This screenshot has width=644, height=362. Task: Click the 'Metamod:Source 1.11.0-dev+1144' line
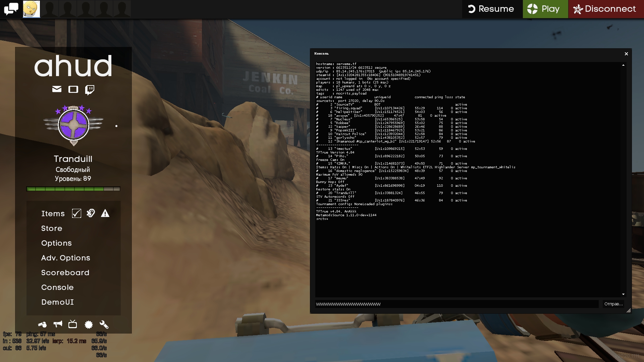[x=346, y=215]
